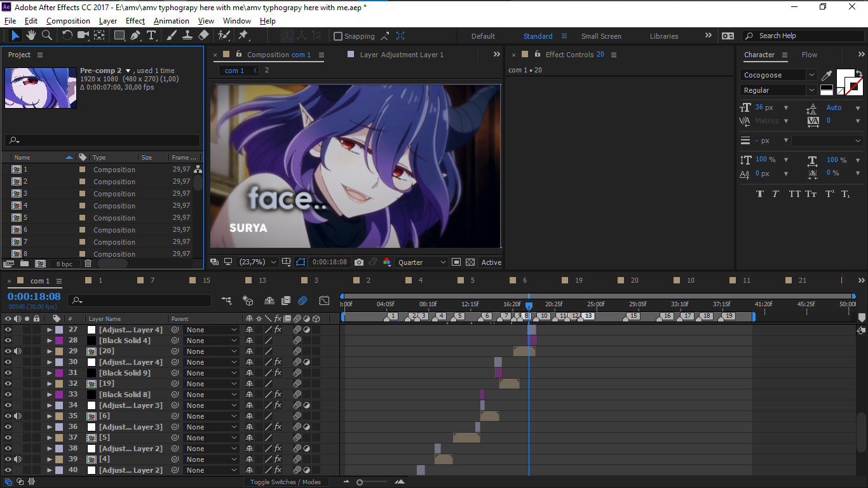
Task: Toggle Draft 3D in timeline
Action: click(248, 301)
